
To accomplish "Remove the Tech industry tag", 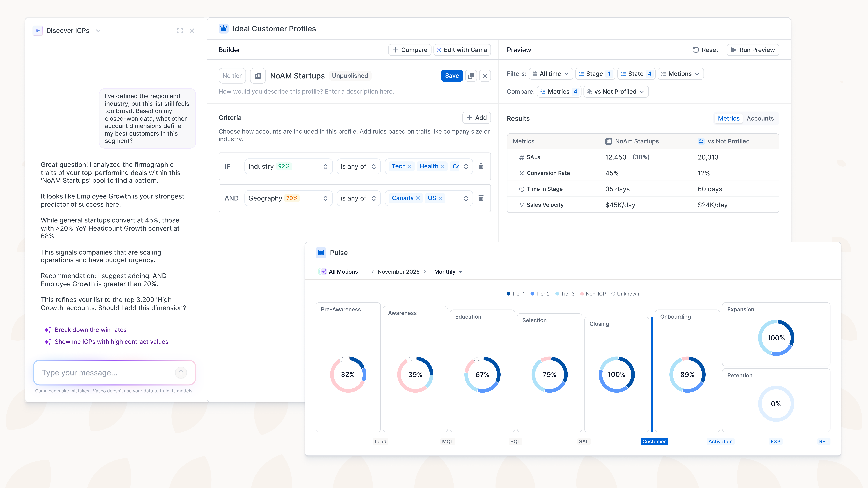I will [x=410, y=166].
